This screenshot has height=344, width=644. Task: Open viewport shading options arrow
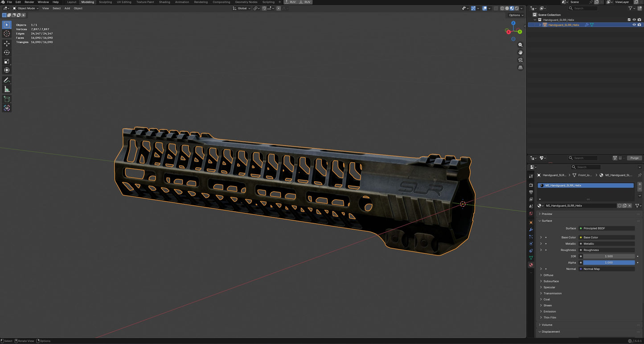coord(522,8)
